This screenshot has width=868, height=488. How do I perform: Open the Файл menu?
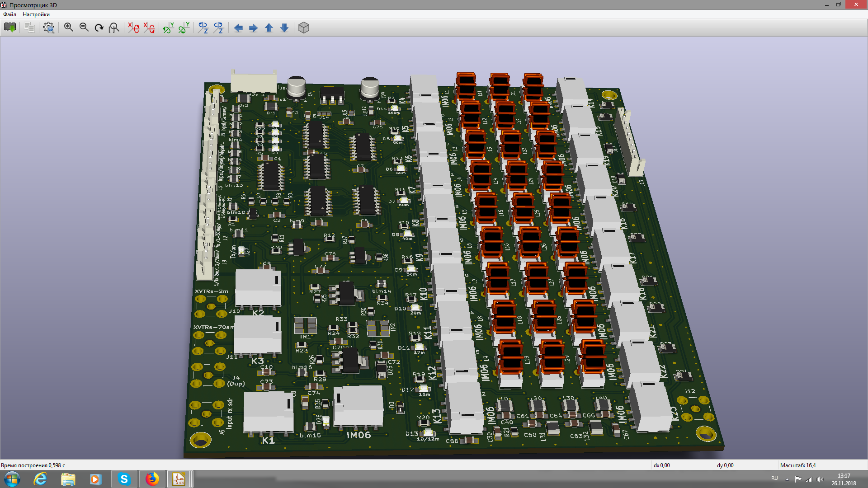pyautogui.click(x=9, y=14)
